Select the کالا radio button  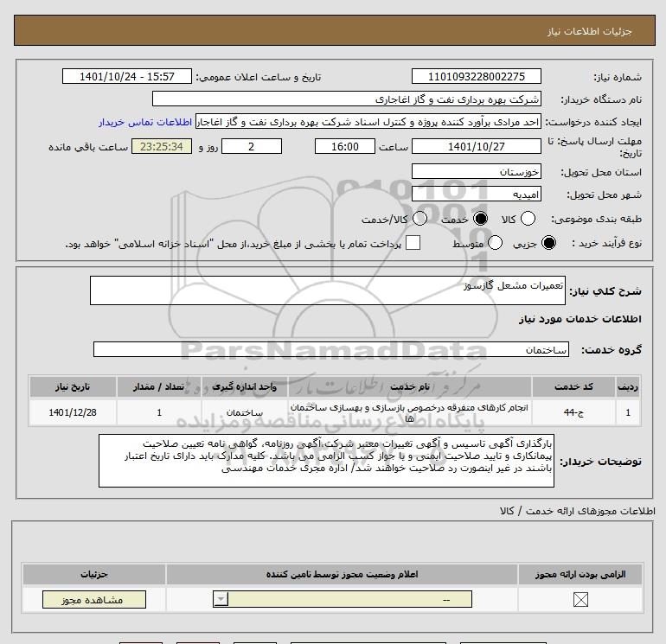pyautogui.click(x=528, y=219)
